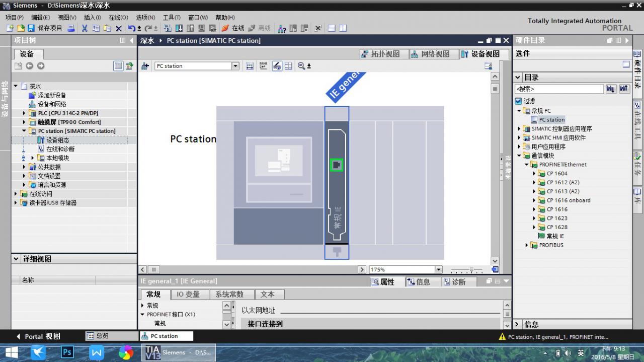Expand the PROFIBUS folder in catalog
This screenshot has width=644, height=362.
[x=527, y=245]
